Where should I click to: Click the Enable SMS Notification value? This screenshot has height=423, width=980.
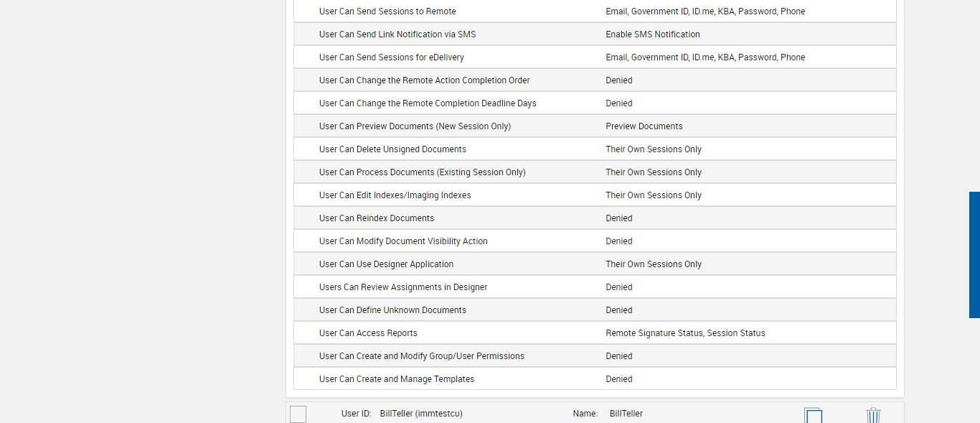point(653,34)
